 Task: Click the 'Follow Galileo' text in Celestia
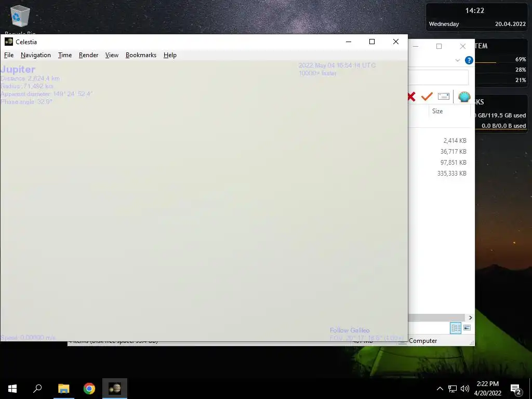[x=350, y=330]
